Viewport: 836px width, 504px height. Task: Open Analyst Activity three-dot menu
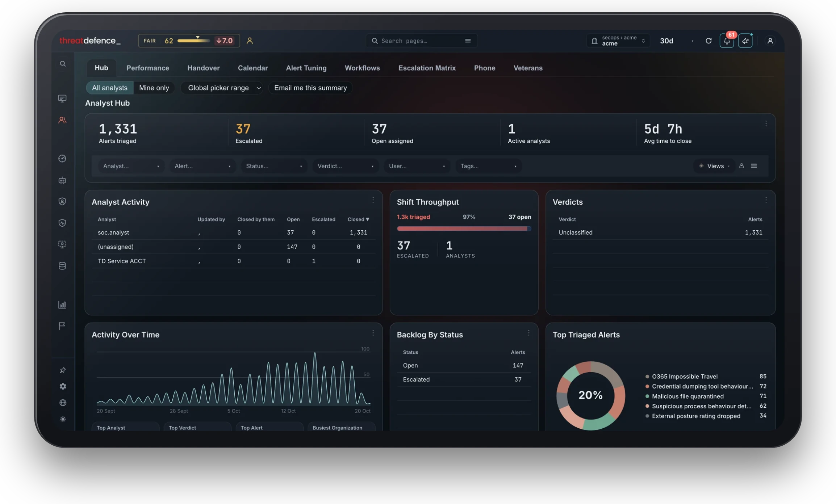[373, 200]
